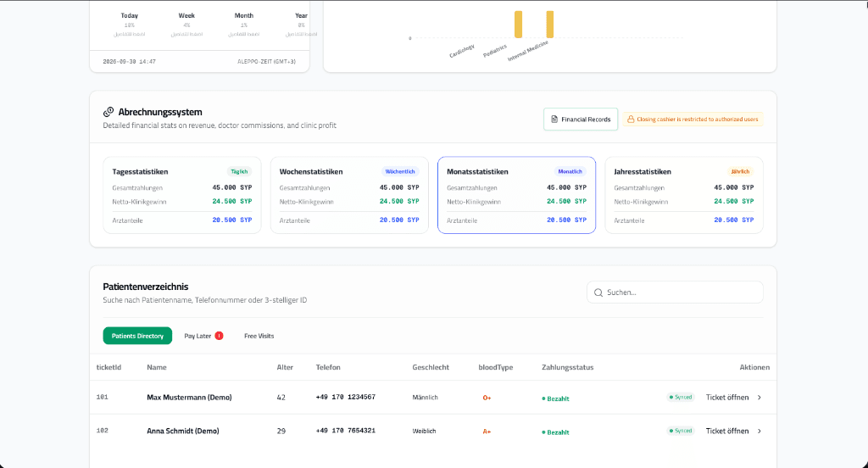Switch to Pay Later tab

(203, 336)
